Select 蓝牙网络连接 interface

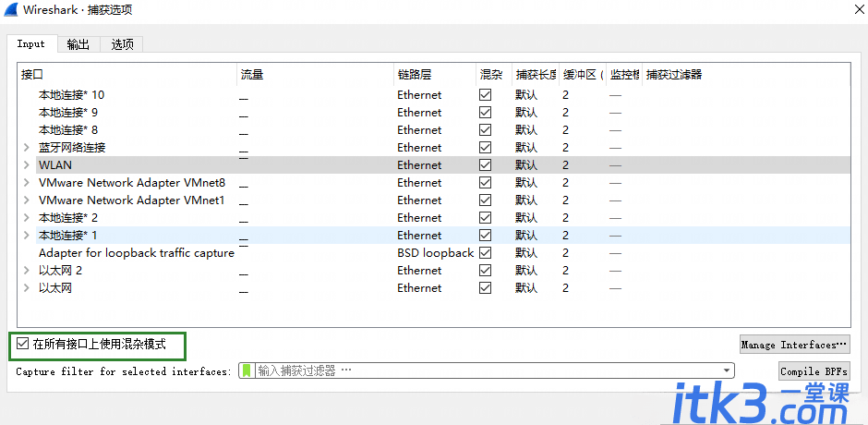(72, 148)
